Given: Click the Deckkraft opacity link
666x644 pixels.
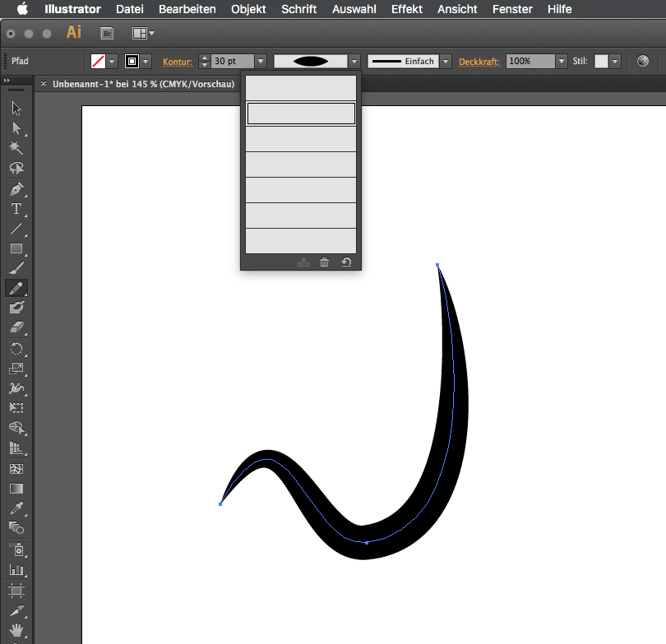Looking at the screenshot, I should [479, 62].
